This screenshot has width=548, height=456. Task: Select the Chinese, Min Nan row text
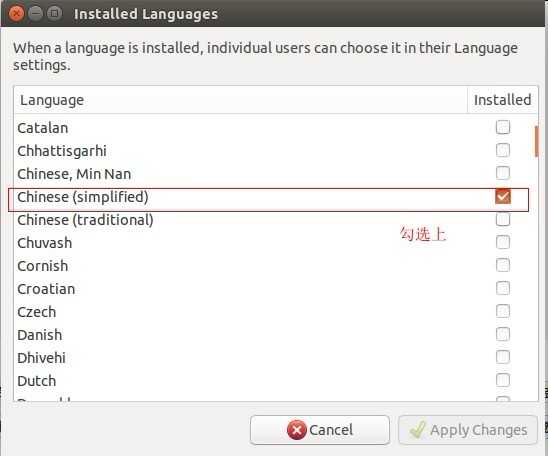[x=74, y=174]
